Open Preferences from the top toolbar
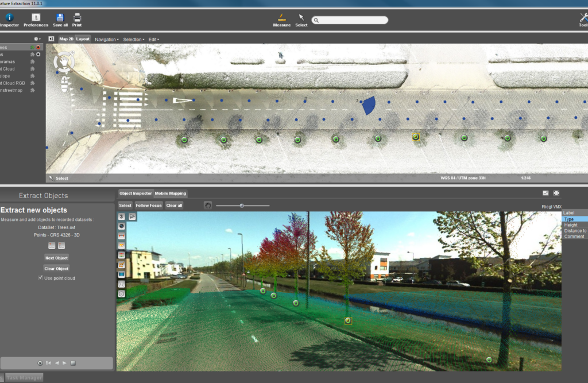 click(x=36, y=20)
